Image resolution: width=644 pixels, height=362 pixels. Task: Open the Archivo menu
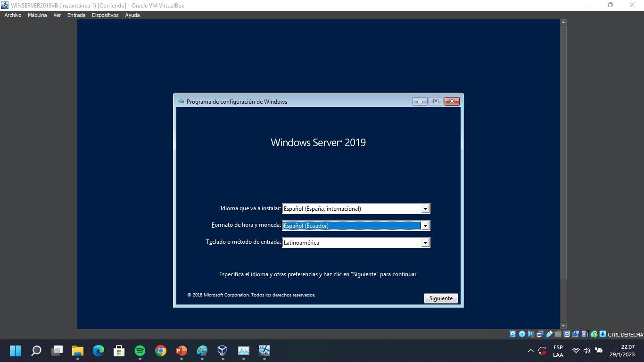pos(13,15)
